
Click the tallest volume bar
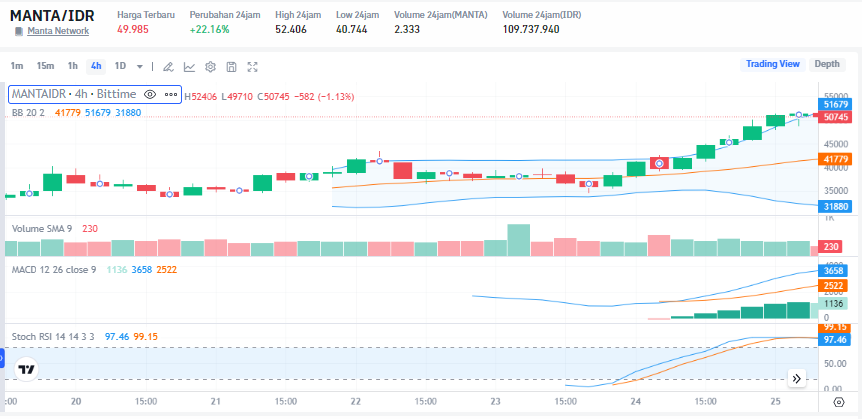click(519, 240)
